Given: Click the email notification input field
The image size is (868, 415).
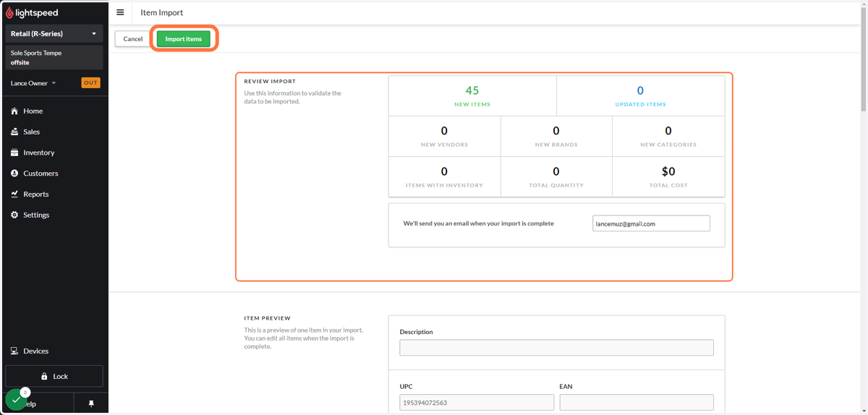Looking at the screenshot, I should click(651, 224).
